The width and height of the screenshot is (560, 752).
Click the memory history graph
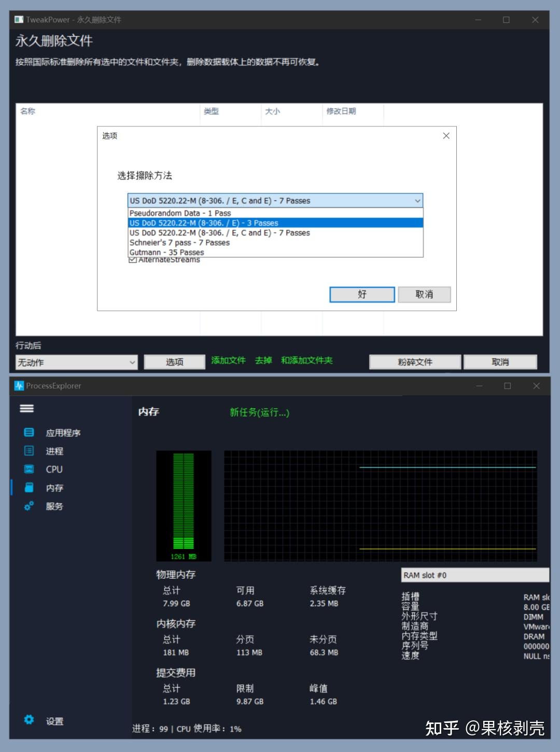coord(381,506)
